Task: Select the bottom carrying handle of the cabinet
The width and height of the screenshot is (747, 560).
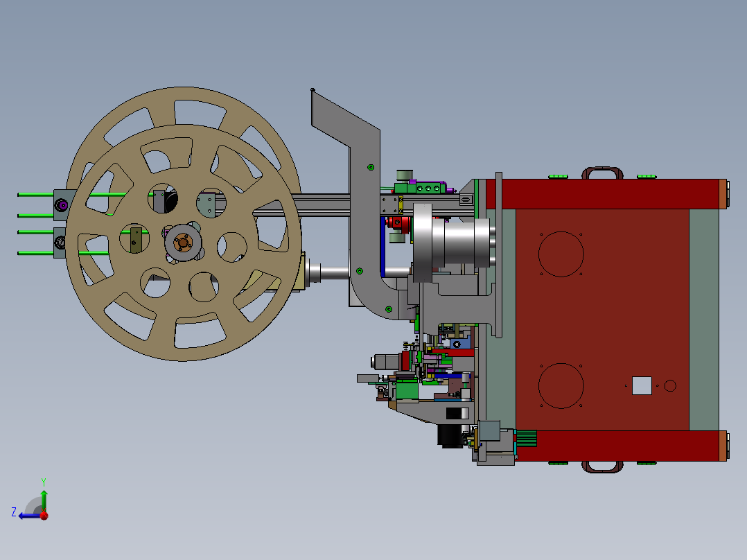Action: coord(603,466)
